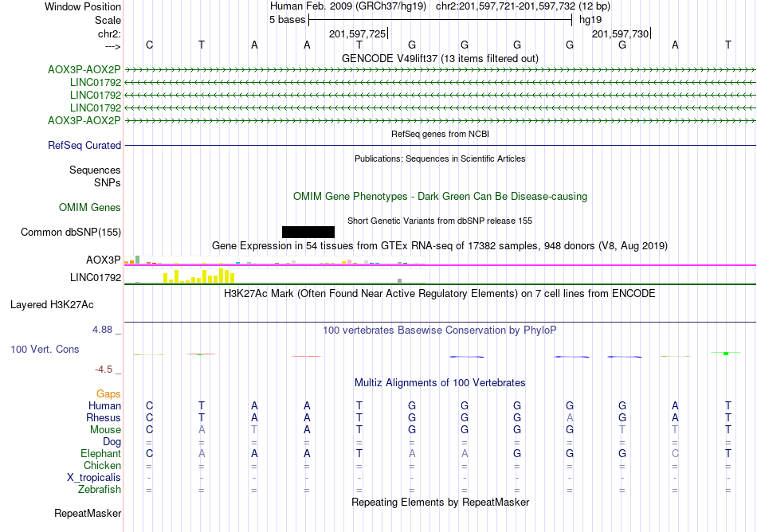Select the Human species label
The width and height of the screenshot is (757, 532).
tap(104, 405)
